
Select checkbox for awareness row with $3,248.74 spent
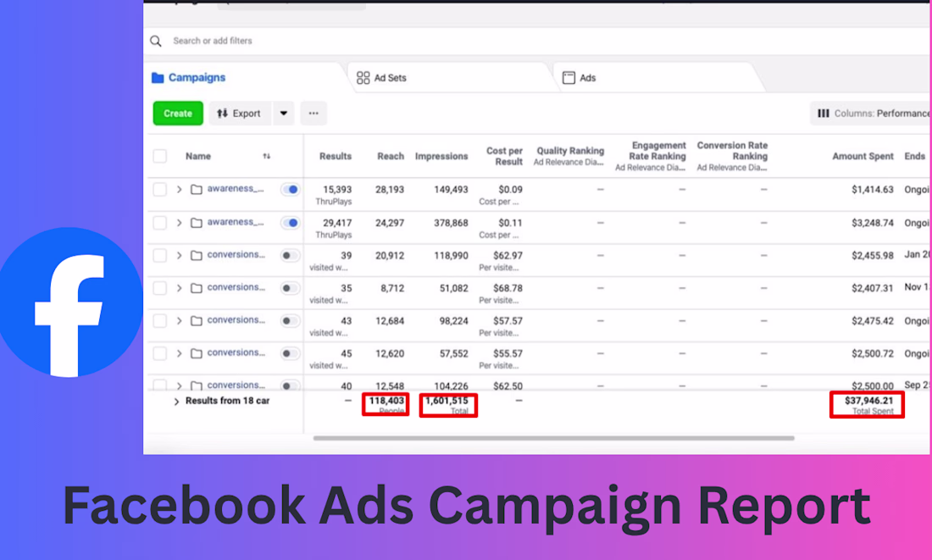click(160, 223)
